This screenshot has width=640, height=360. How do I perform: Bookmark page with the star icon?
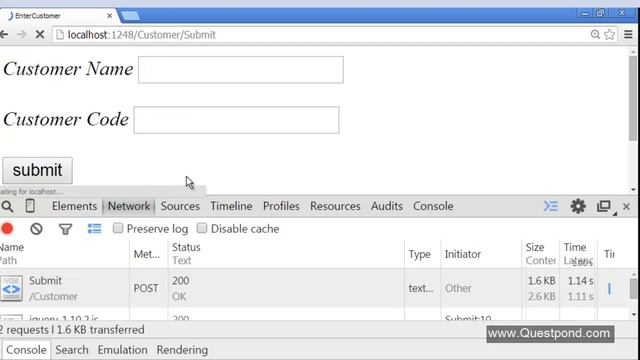[609, 35]
